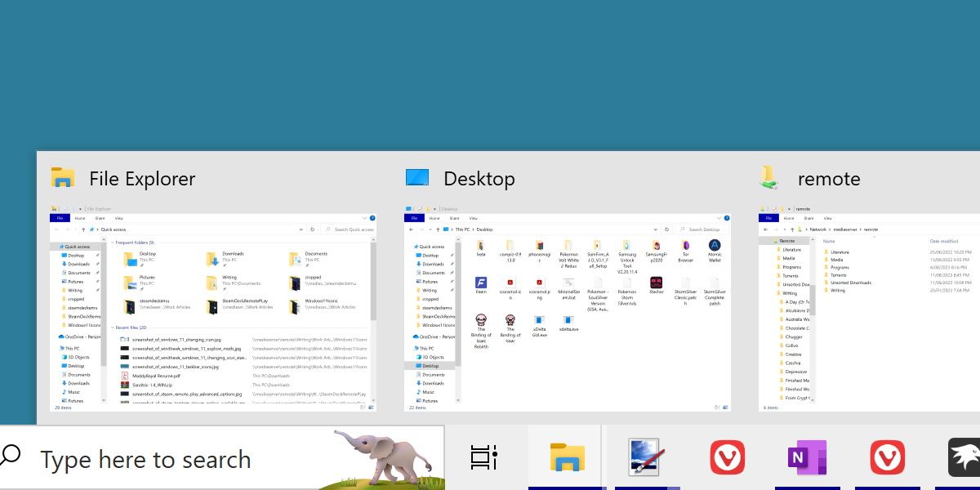This screenshot has height=490, width=980.
Task: Open the File menu in the remote window
Action: click(768, 218)
